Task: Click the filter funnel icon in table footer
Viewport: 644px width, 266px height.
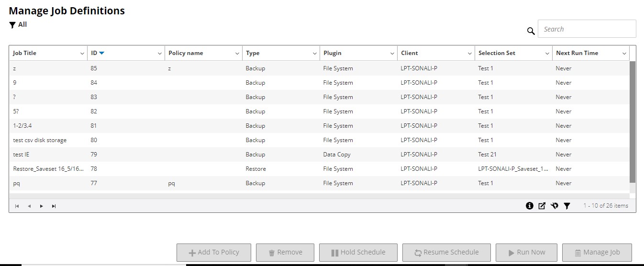Action: (567, 206)
